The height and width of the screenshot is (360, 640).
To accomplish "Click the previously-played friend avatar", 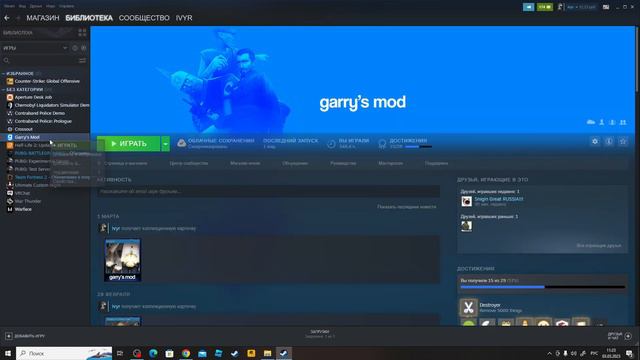I will tap(467, 226).
